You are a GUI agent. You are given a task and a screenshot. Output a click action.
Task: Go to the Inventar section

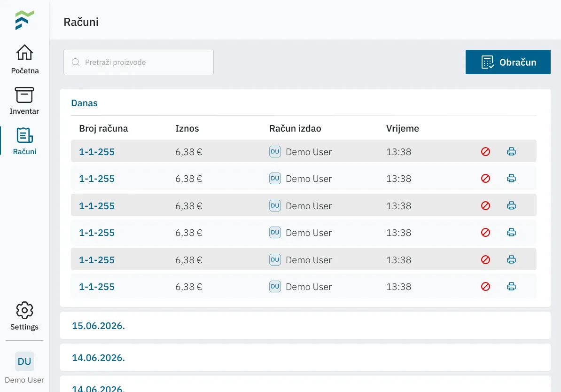24,101
